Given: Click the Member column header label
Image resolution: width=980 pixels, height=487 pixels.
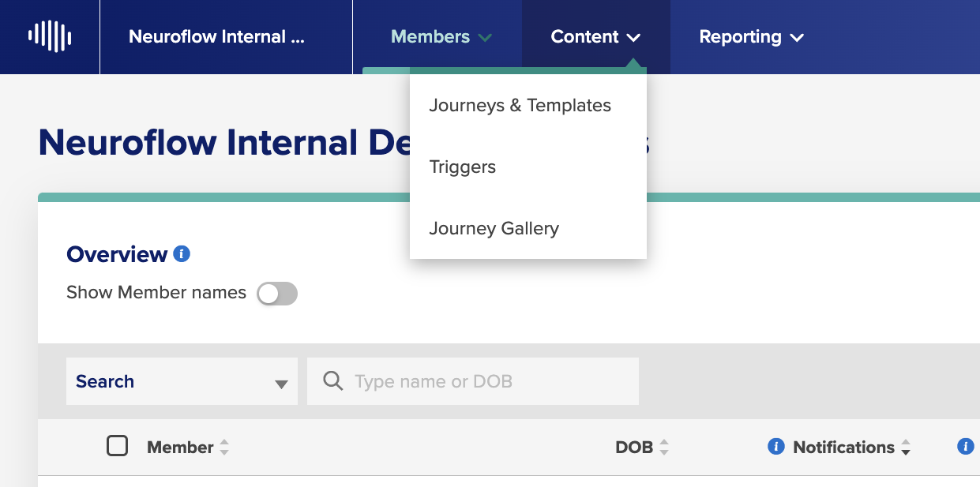Looking at the screenshot, I should coord(180,448).
